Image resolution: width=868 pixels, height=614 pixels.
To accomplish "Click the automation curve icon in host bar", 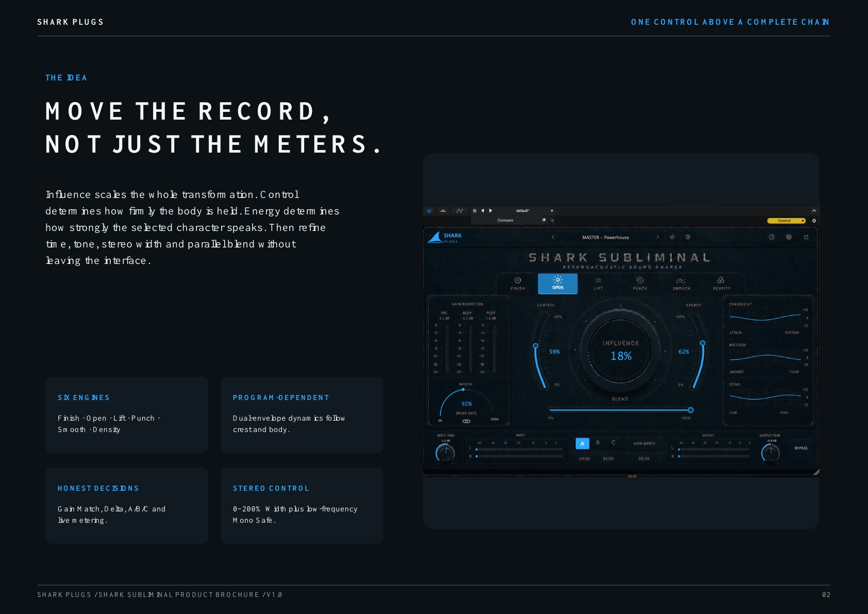I will pyautogui.click(x=460, y=210).
